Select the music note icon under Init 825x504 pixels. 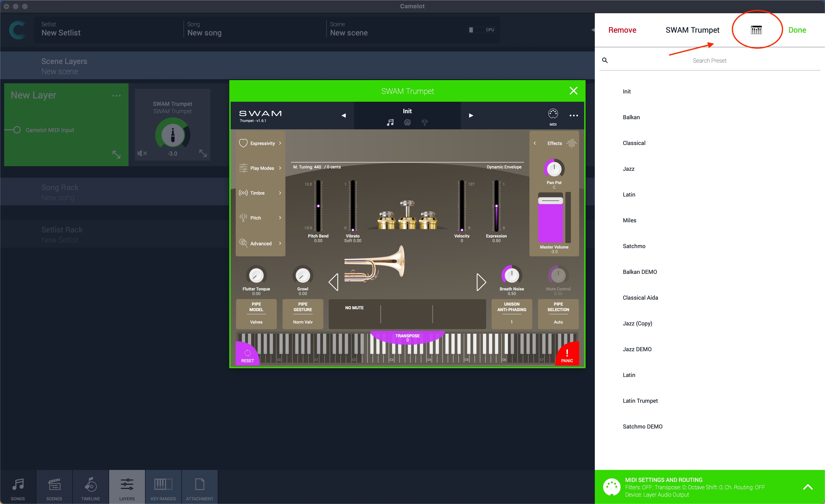click(x=390, y=122)
